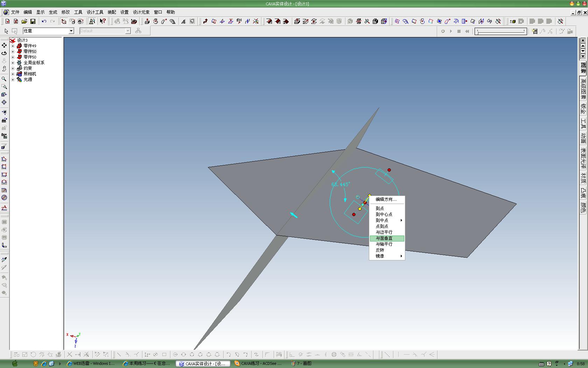
Task: Click the 3D curve arrow tool icon
Action: 205,21
